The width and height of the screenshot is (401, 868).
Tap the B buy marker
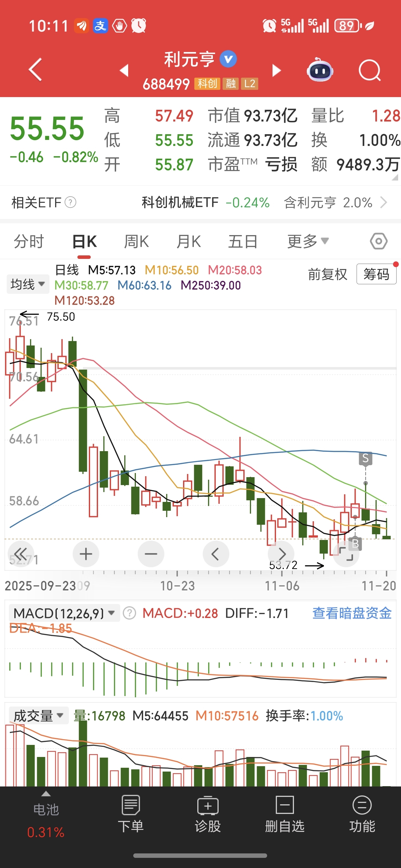pyautogui.click(x=355, y=544)
